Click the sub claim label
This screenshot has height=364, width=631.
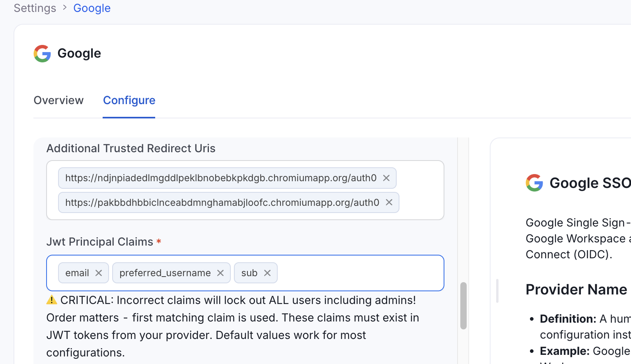[249, 273]
